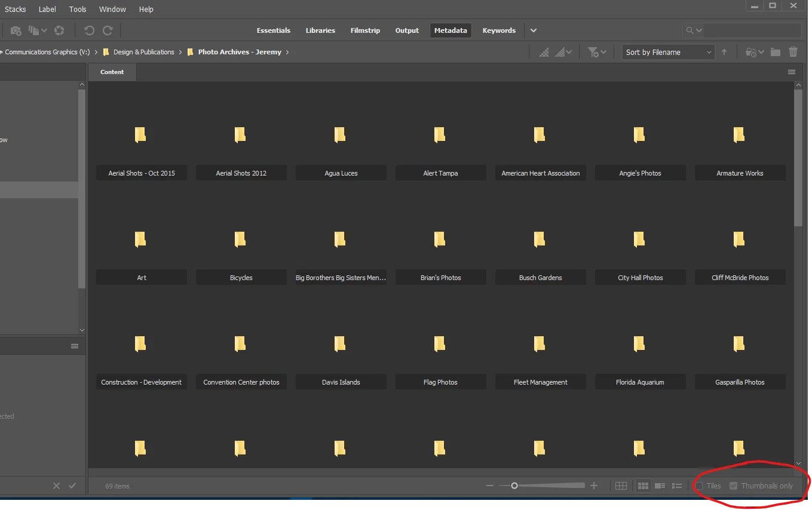Image resolution: width=812 pixels, height=510 pixels.
Task: Select the Metadata workspace
Action: point(451,30)
